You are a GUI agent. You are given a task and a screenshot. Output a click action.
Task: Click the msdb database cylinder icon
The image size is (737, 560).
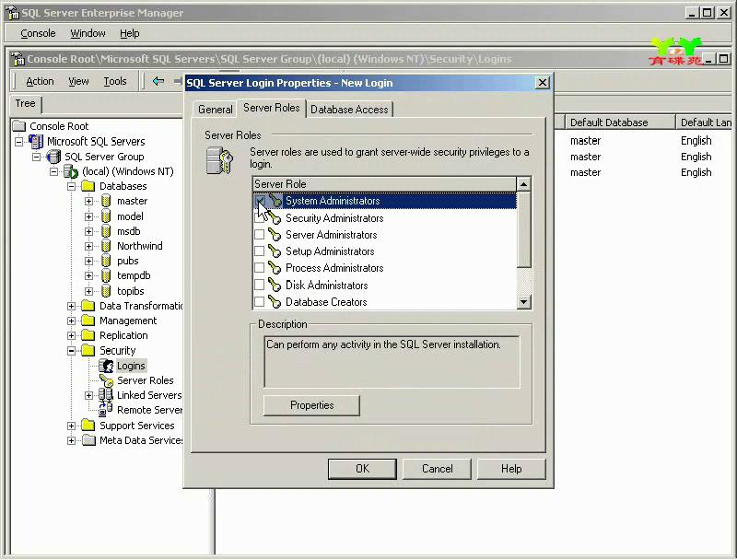pos(106,231)
